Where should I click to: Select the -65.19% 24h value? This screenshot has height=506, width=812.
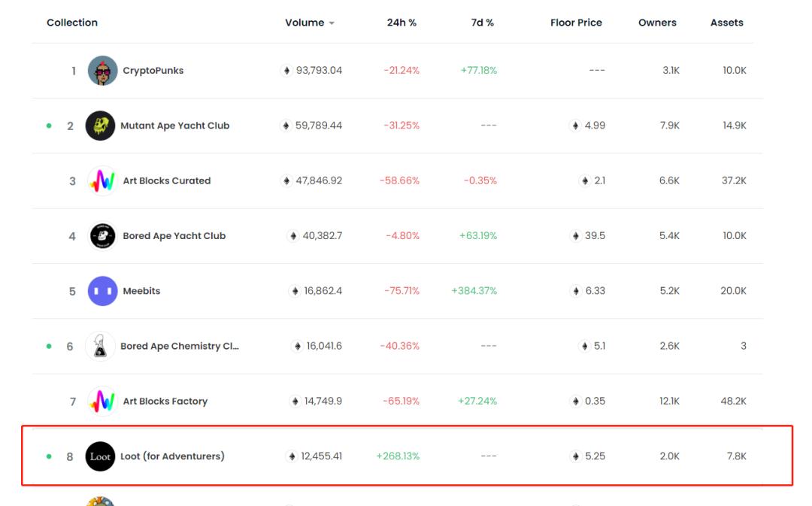[x=401, y=401]
